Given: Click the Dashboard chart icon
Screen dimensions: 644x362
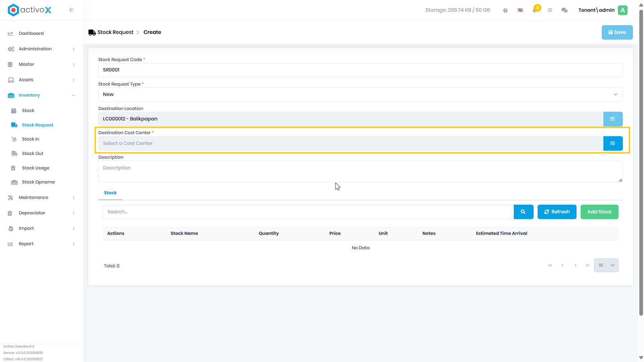Looking at the screenshot, I should [x=10, y=34].
